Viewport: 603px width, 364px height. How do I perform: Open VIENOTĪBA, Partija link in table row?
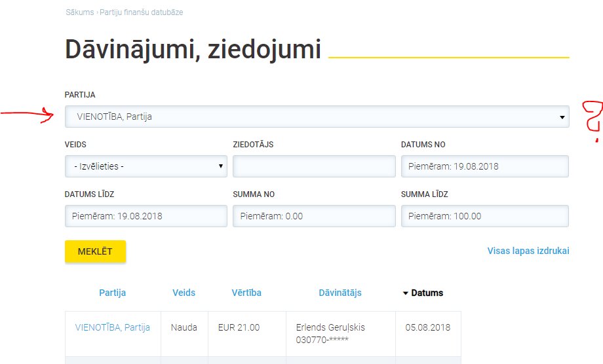[x=113, y=327]
